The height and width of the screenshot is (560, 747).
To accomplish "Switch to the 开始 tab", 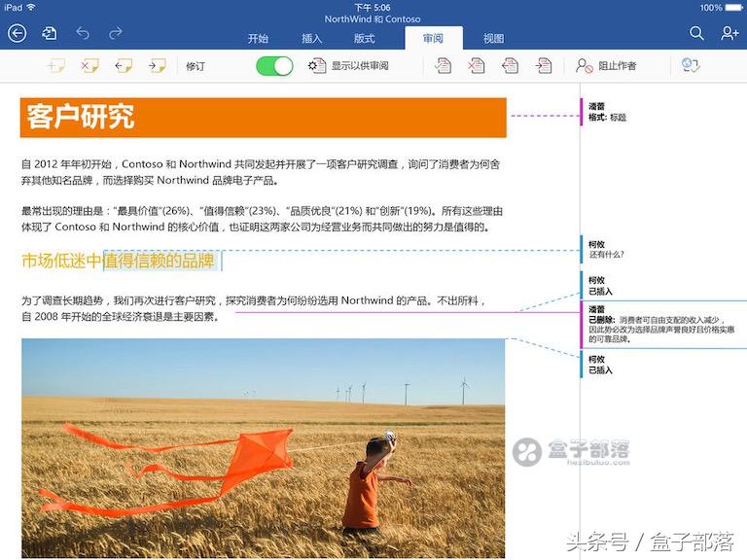I will point(258,39).
